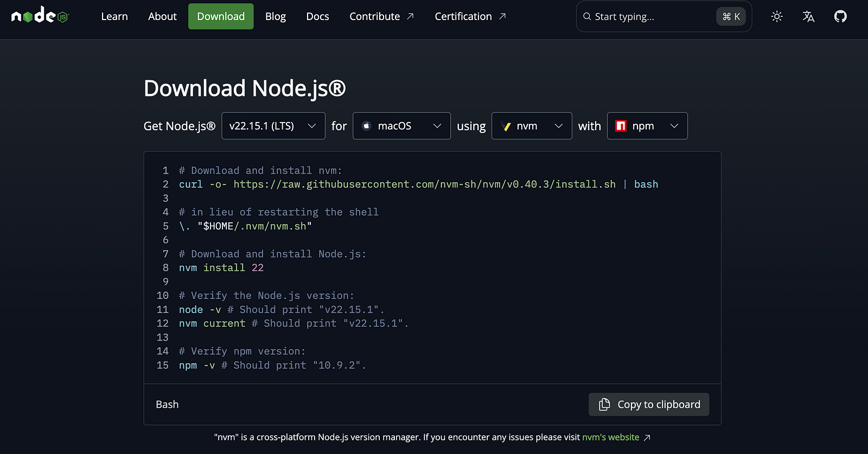The width and height of the screenshot is (868, 454).
Task: Click the nvm install script URL
Action: pos(425,184)
